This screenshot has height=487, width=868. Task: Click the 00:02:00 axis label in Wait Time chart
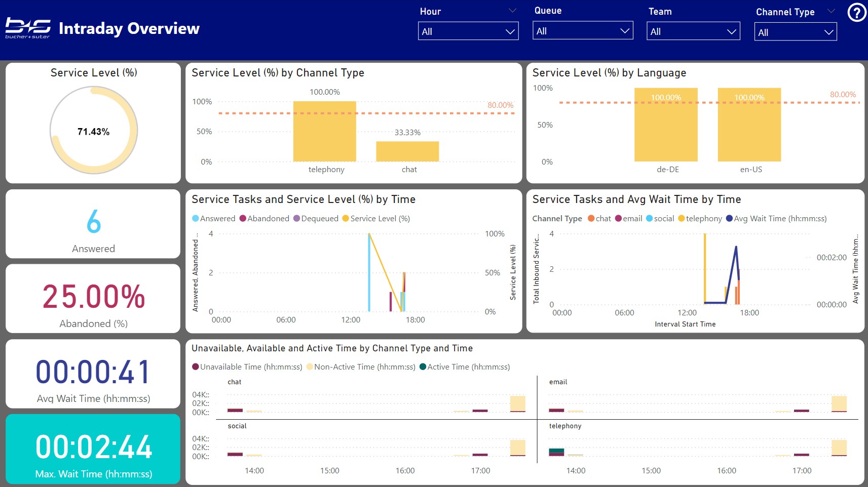tap(832, 258)
